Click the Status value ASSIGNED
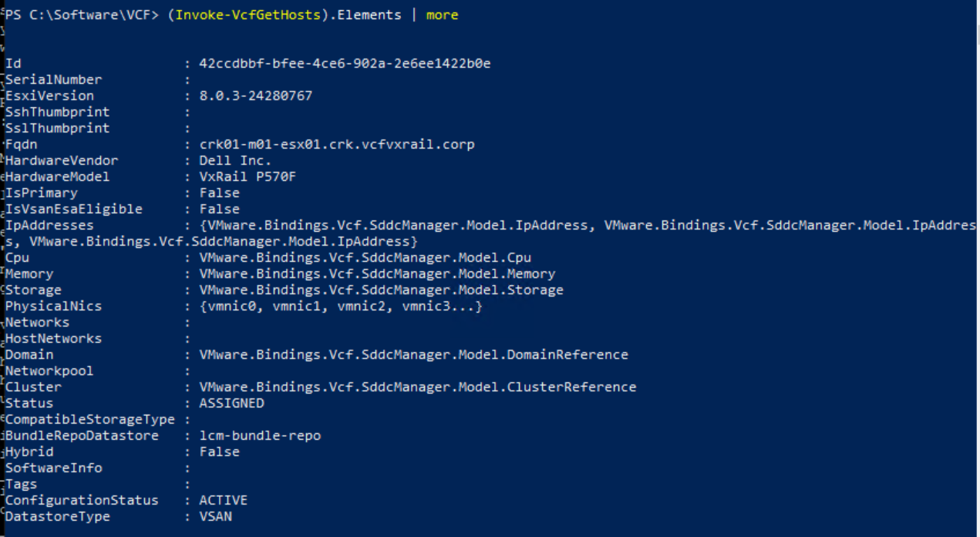This screenshot has width=980, height=537. click(x=231, y=403)
